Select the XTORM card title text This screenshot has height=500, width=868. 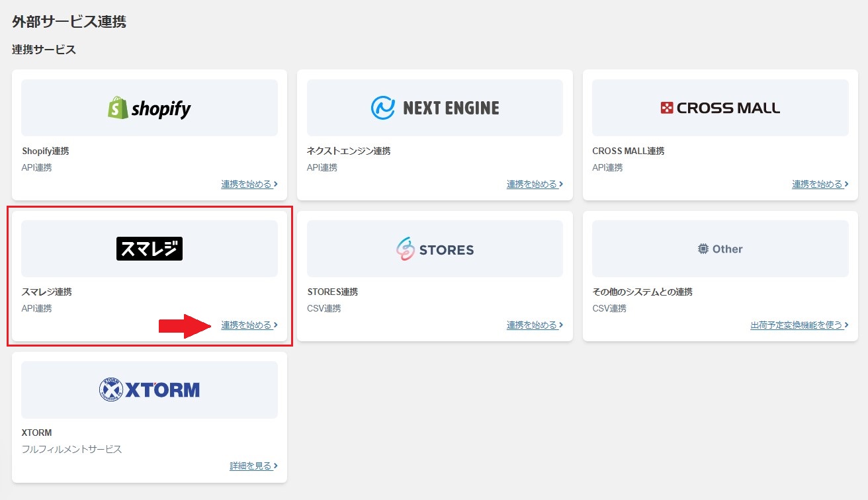pyautogui.click(x=37, y=433)
